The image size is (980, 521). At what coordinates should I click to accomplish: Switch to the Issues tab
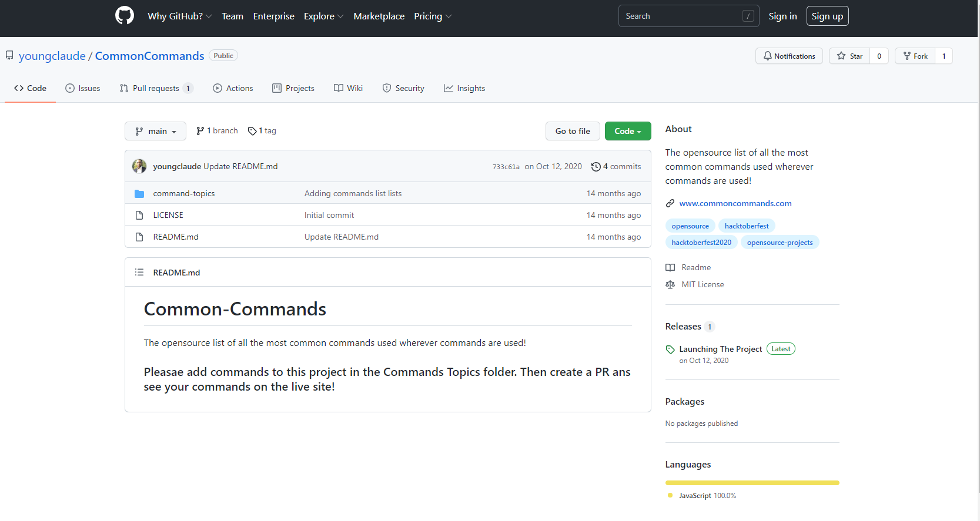[83, 88]
